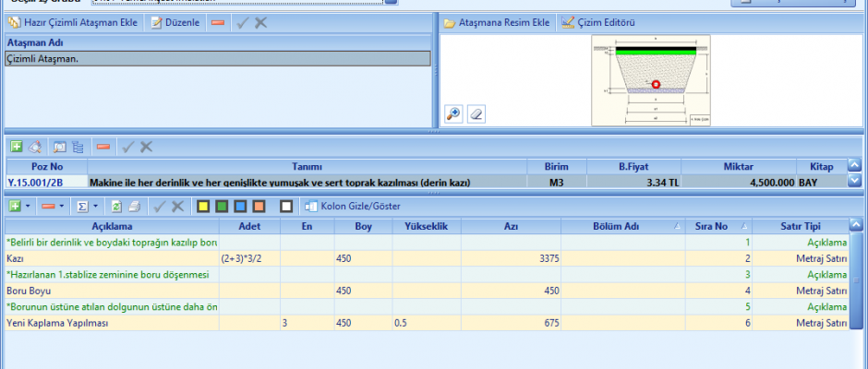Click the Düzenle button
Viewport: 868px width, 369px height.
point(175,21)
